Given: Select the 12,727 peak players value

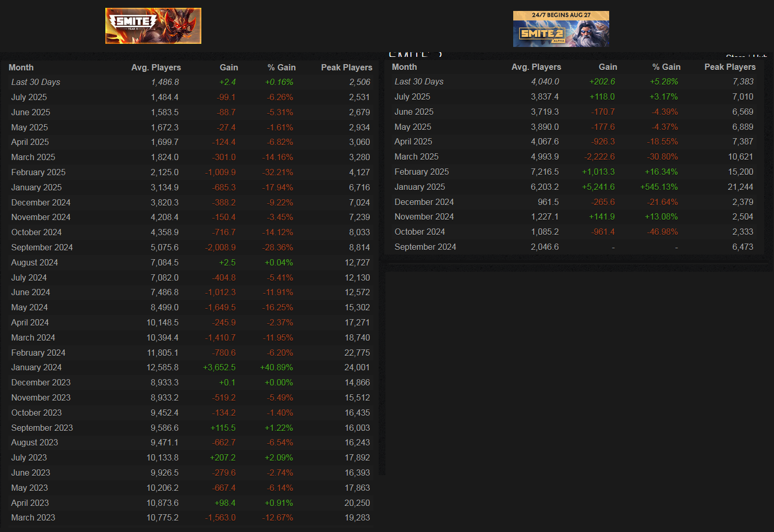Looking at the screenshot, I should coord(357,262).
